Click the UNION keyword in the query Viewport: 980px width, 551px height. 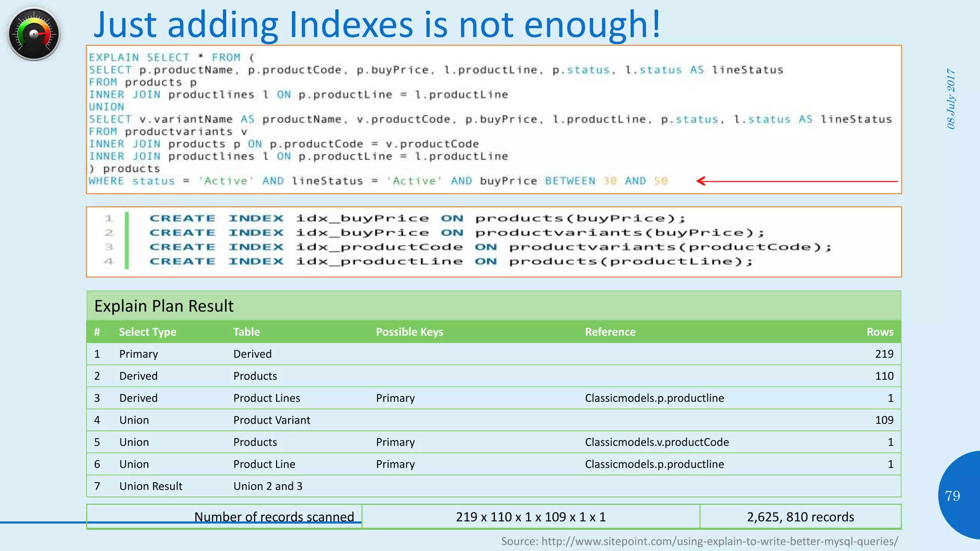[x=106, y=107]
